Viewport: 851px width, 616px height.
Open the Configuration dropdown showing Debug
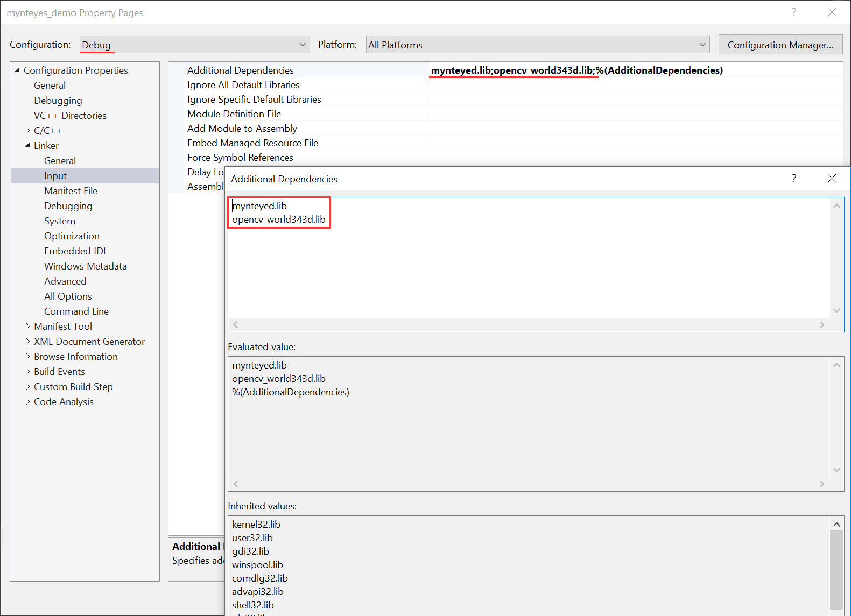click(194, 45)
